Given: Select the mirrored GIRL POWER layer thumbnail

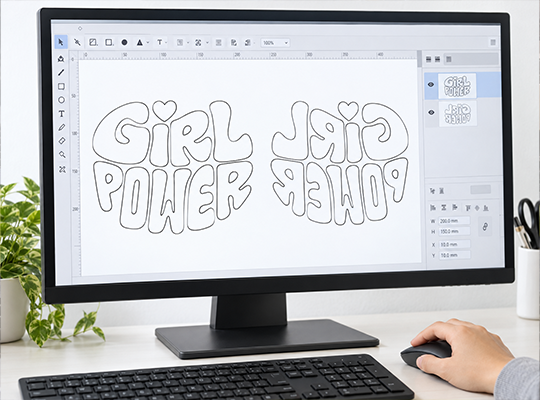Looking at the screenshot, I should (458, 113).
